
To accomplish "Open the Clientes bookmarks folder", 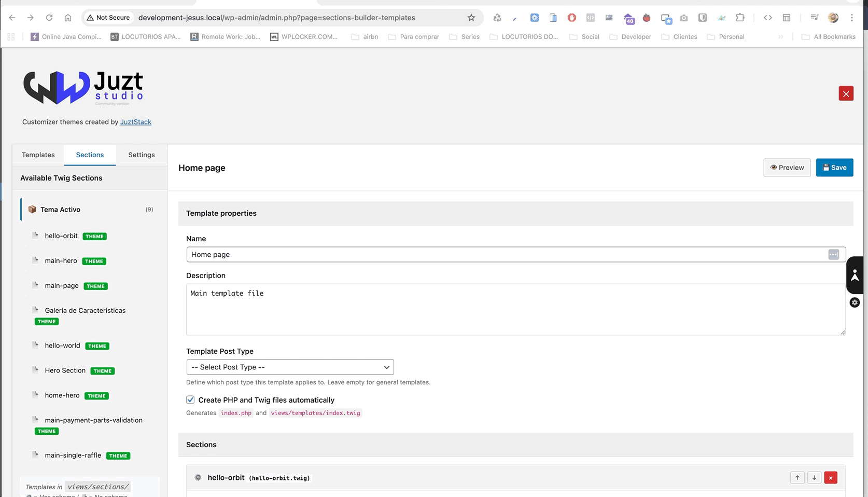I will pyautogui.click(x=679, y=37).
